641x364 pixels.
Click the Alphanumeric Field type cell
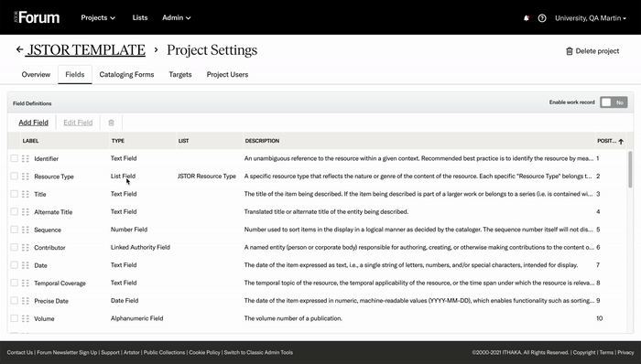point(137,318)
